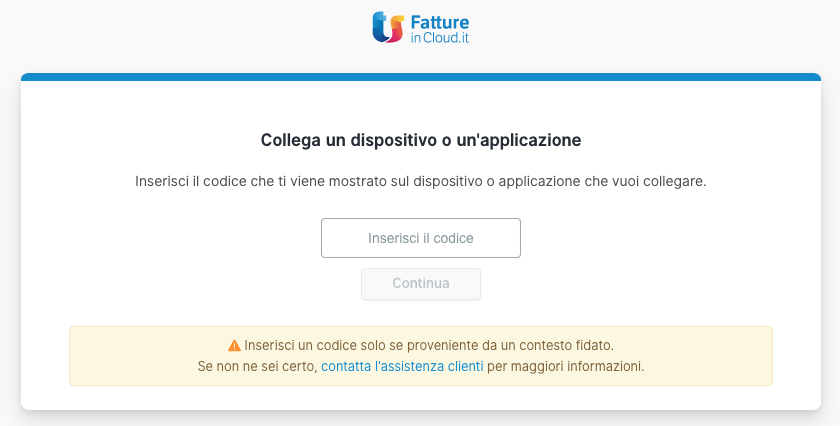The image size is (840, 426).
Task: Click the text "per maggiori informazioni."
Action: 565,367
